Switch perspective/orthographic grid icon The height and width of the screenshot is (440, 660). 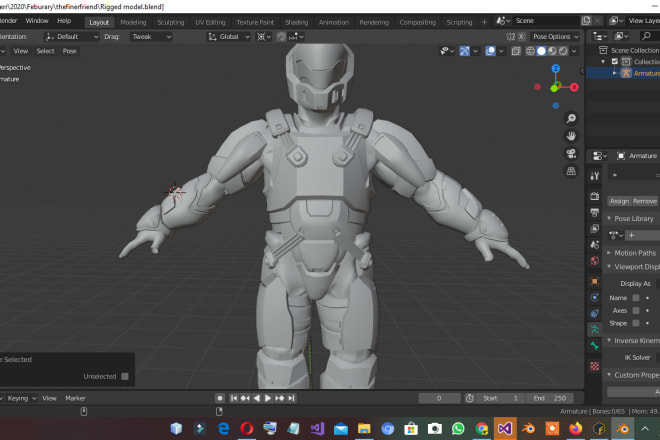[571, 171]
